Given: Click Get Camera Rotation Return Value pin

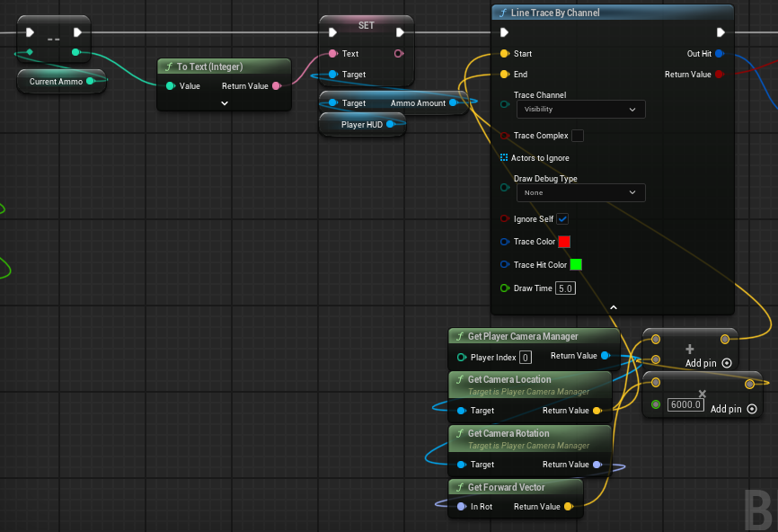Looking at the screenshot, I should coord(597,465).
